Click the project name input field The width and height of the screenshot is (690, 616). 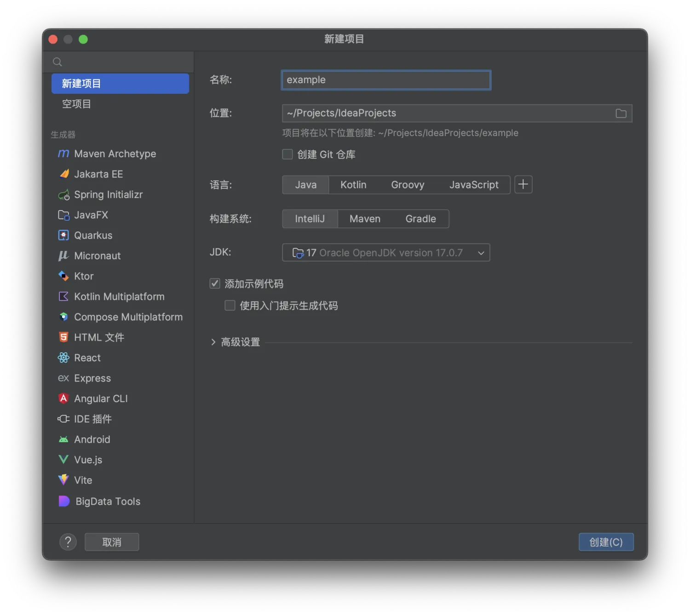point(386,80)
